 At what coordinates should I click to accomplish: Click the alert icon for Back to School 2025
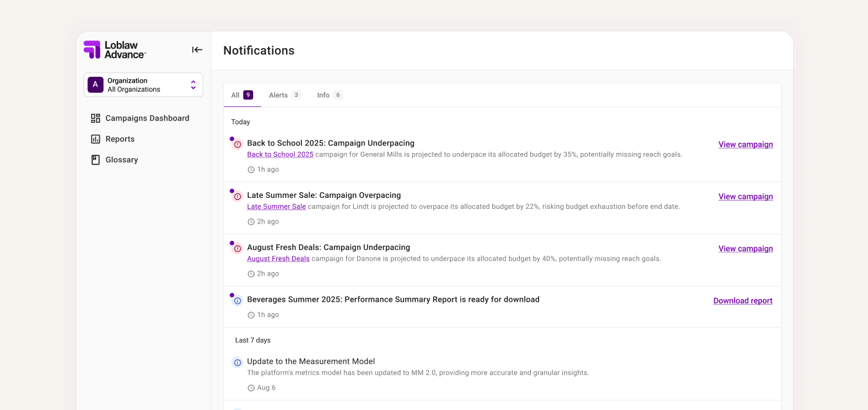tap(237, 144)
